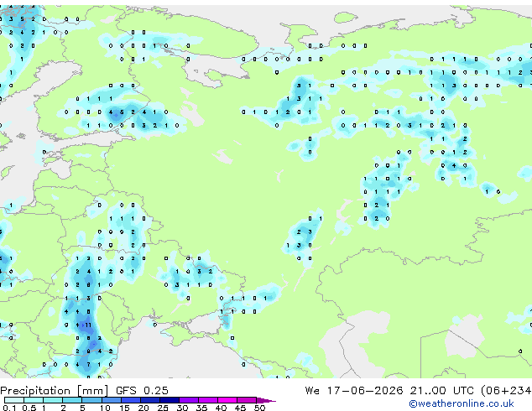This screenshot has height=411, width=532.
Task: Click the '21..00 UTC' time text
Action: (x=441, y=390)
